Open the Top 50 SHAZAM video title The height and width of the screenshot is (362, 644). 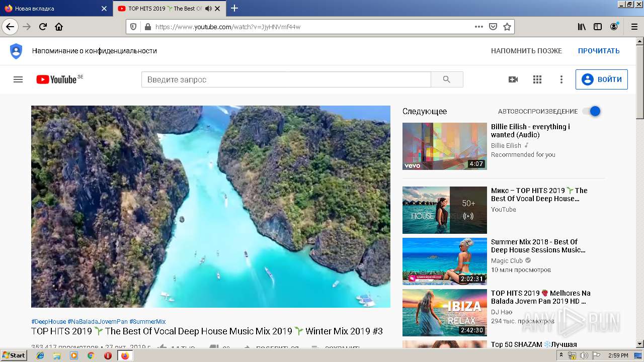[x=534, y=344]
